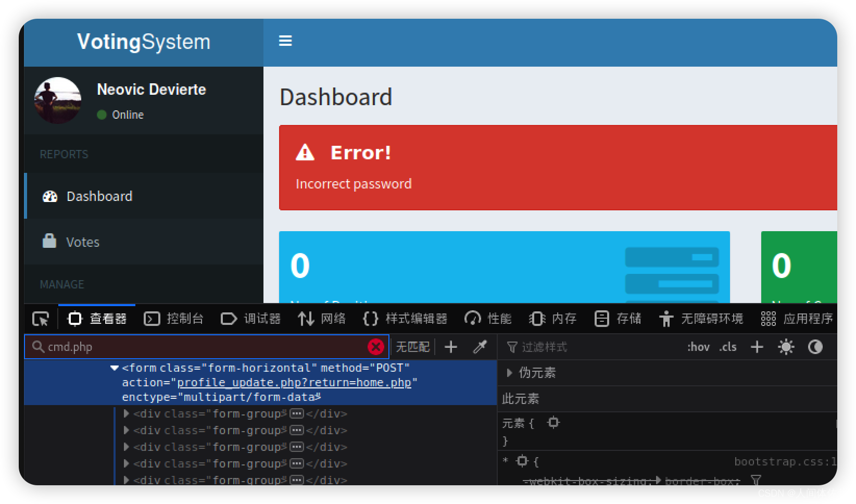Click the Dashboard gauge icon

(50, 196)
